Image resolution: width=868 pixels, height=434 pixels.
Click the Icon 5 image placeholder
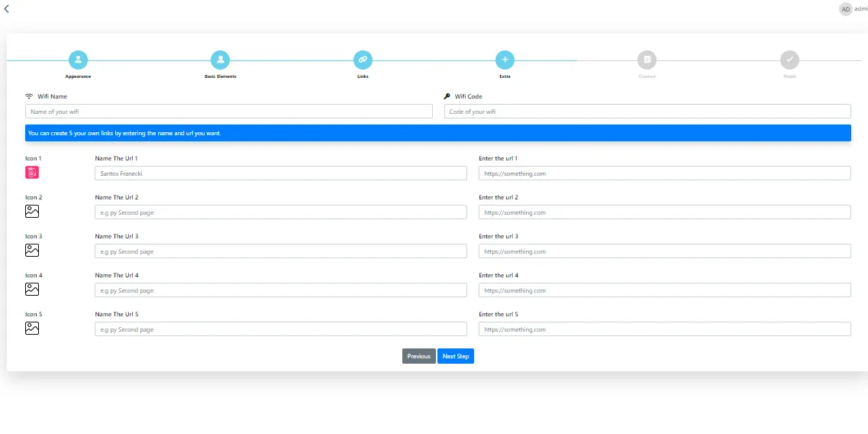32,329
